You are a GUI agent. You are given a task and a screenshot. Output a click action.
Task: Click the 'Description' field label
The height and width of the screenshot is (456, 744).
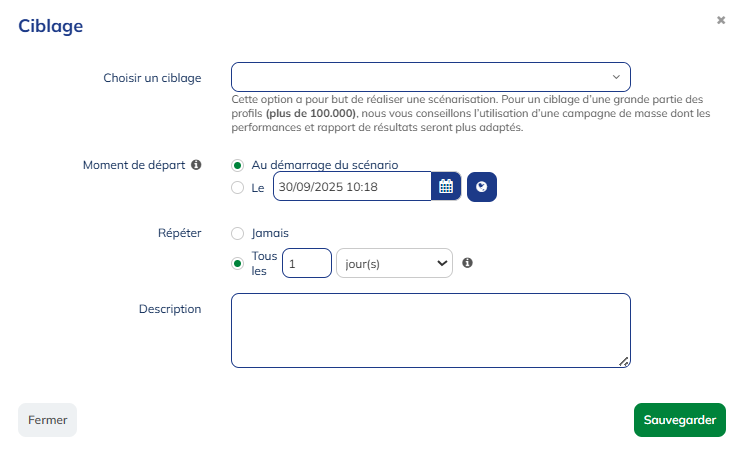coord(170,309)
